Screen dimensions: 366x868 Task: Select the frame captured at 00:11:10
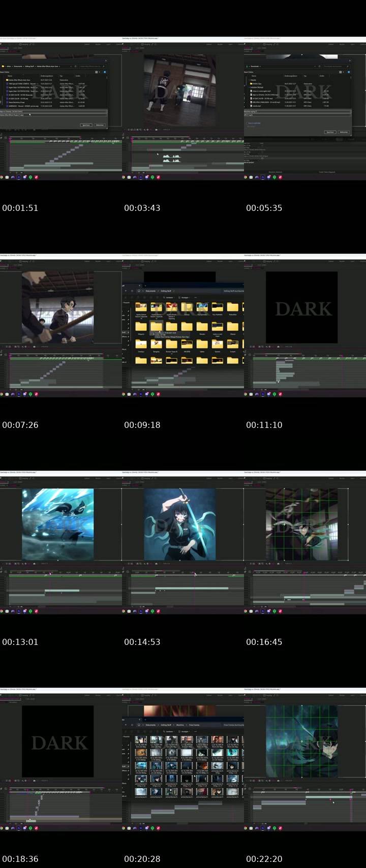[305, 325]
